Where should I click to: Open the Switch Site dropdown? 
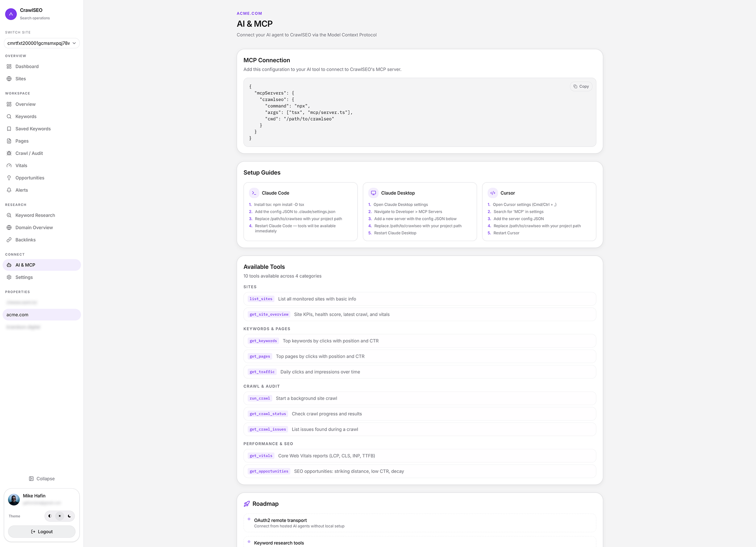(42, 43)
